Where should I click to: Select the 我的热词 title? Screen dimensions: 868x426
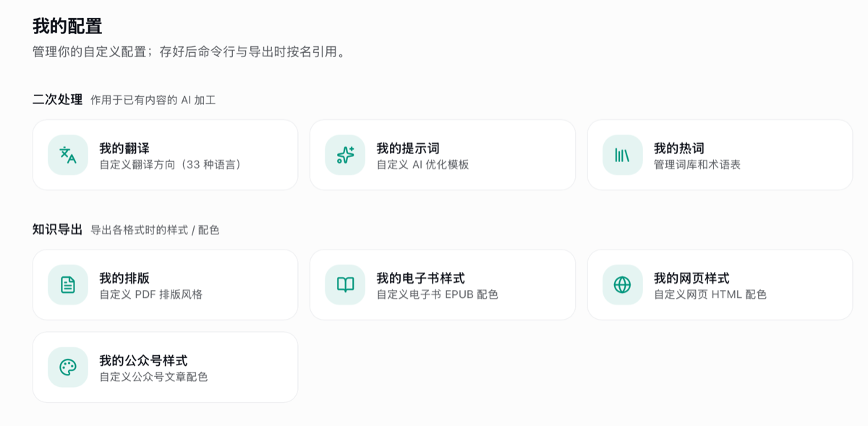coord(679,148)
